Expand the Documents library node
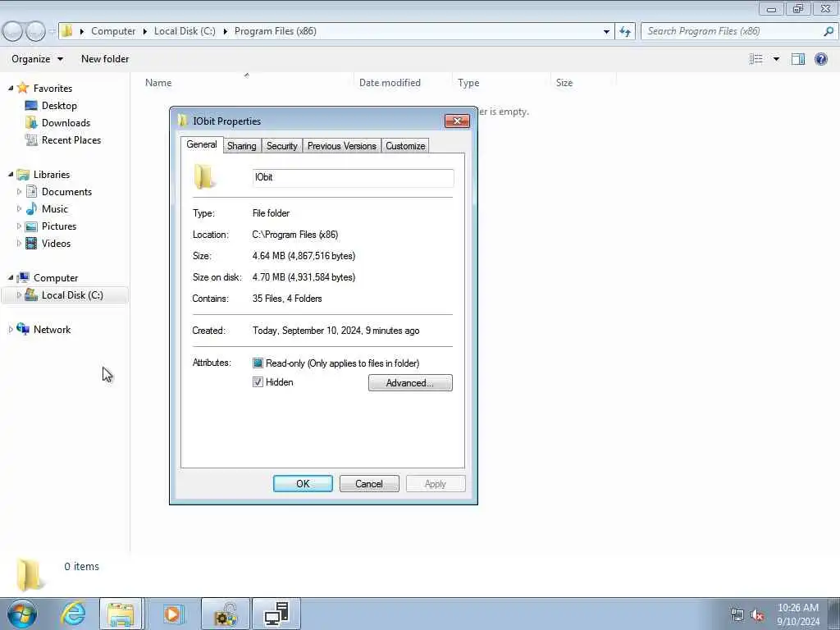Image resolution: width=840 pixels, height=630 pixels. (x=20, y=191)
